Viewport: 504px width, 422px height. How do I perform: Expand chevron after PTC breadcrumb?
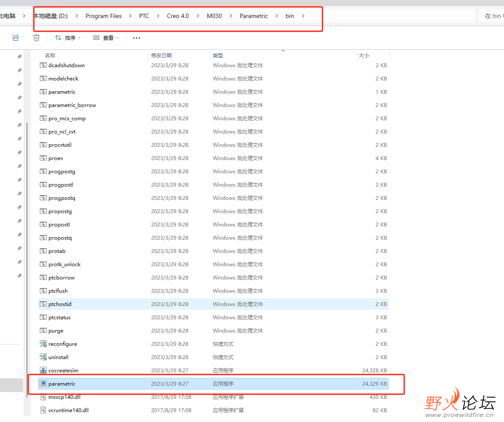pos(158,16)
